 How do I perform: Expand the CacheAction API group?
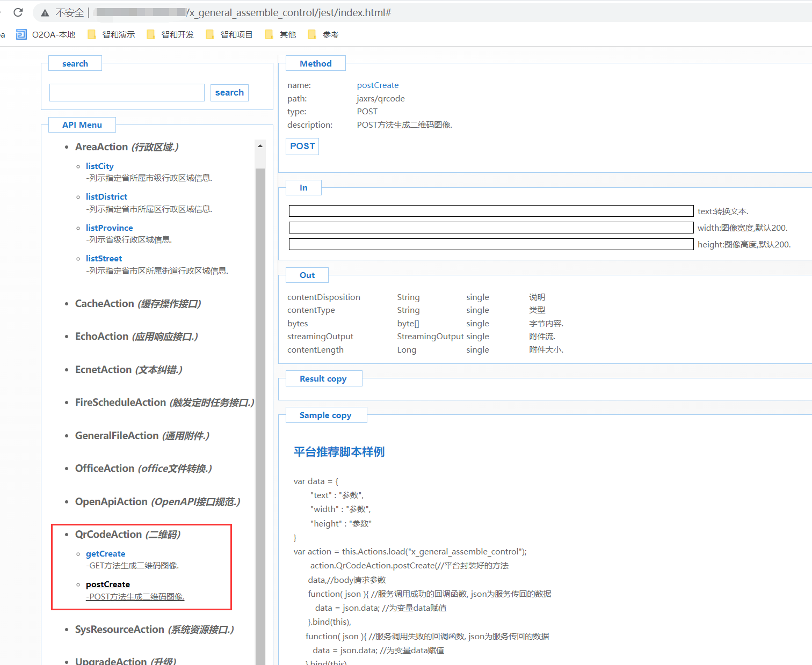105,304
